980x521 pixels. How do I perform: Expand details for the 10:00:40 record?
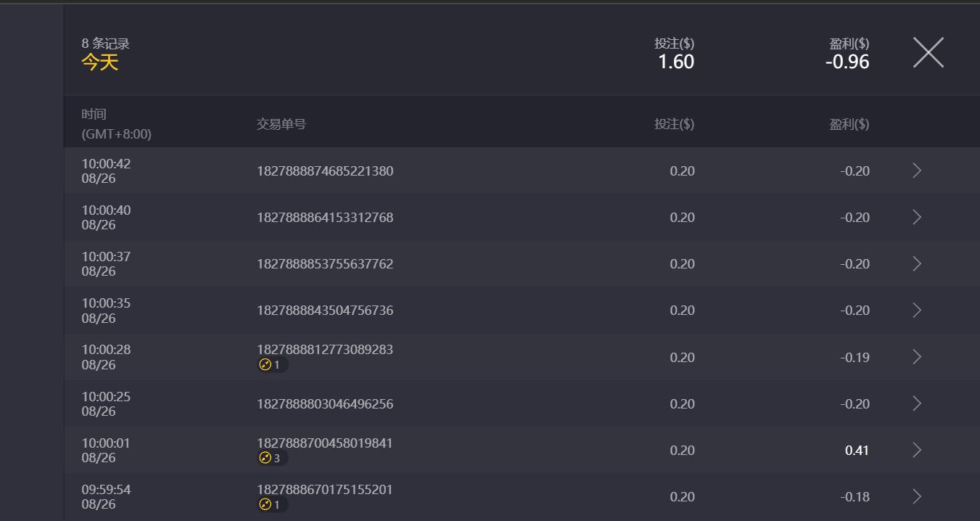[917, 217]
